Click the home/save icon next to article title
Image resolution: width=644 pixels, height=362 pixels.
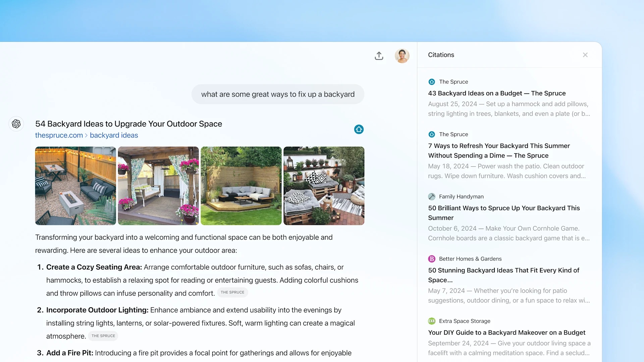(359, 129)
